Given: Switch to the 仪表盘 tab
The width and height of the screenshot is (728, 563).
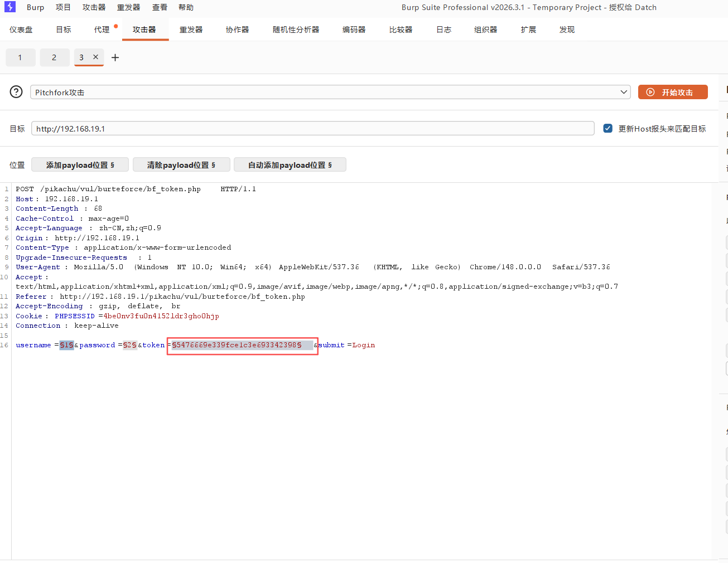Looking at the screenshot, I should [x=21, y=30].
